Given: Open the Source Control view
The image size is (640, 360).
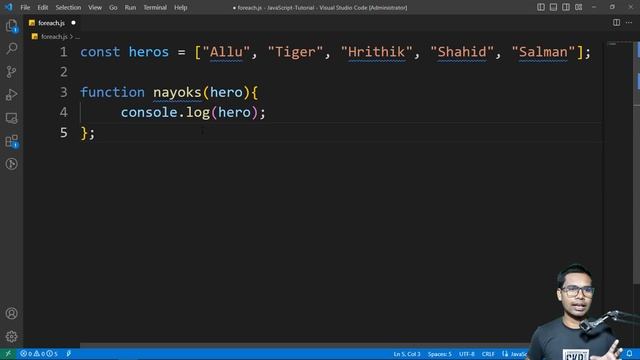Looking at the screenshot, I should tap(11, 72).
